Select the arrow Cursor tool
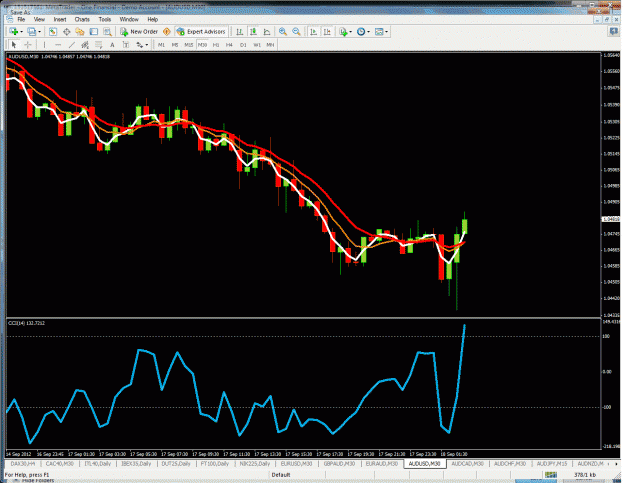Image resolution: width=625 pixels, height=483 pixels. (14, 45)
